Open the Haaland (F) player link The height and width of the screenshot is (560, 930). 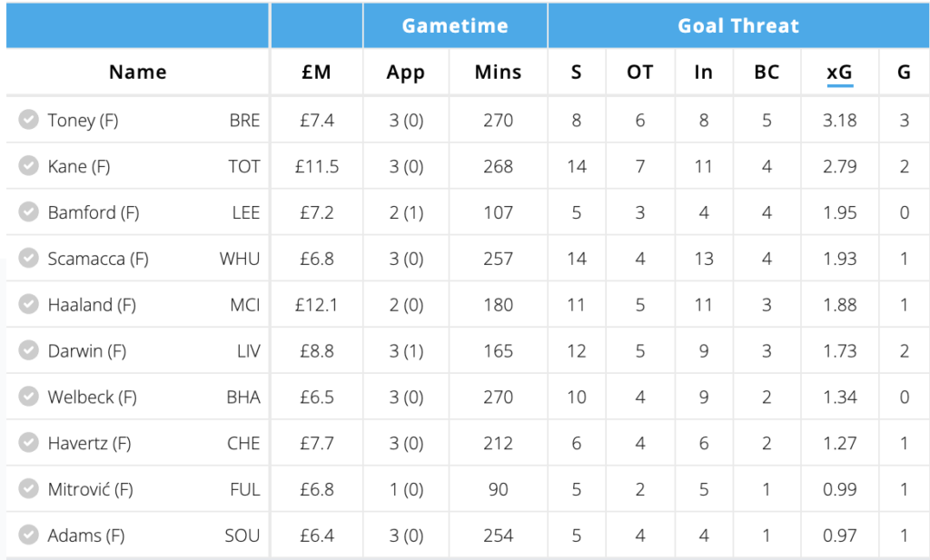(92, 305)
